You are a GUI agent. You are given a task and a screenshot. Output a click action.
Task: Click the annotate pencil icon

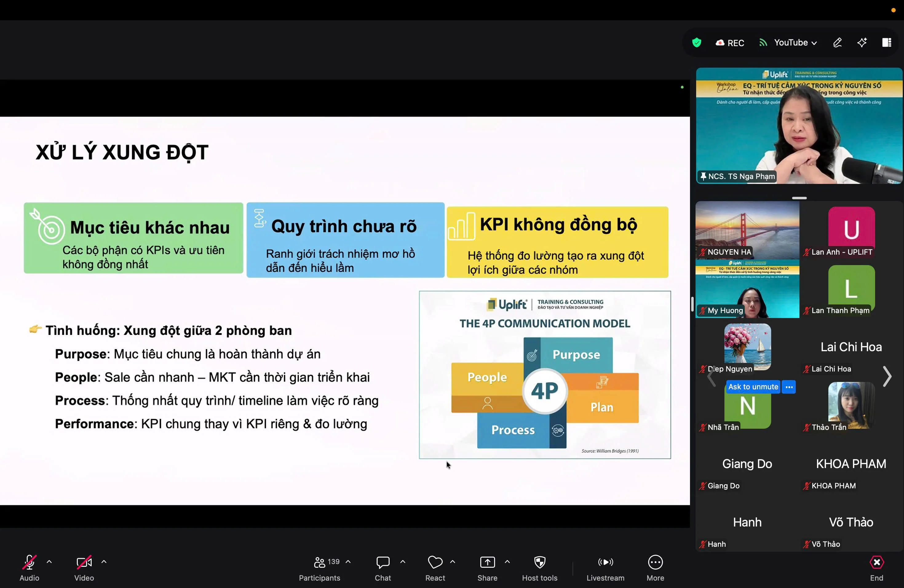pyautogui.click(x=837, y=42)
